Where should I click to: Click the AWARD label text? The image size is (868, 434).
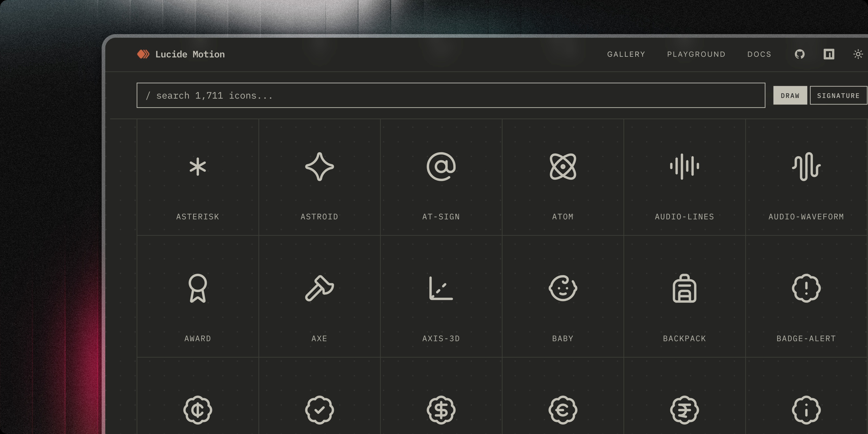pyautogui.click(x=198, y=339)
